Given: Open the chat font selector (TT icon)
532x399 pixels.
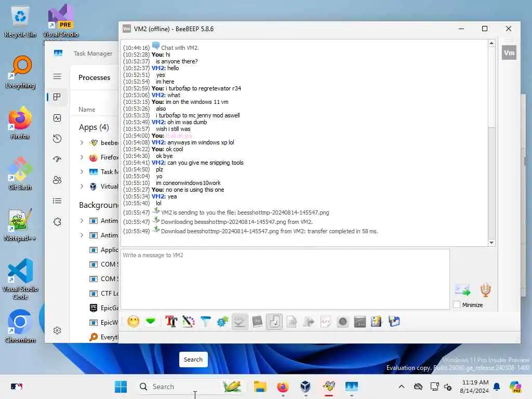Looking at the screenshot, I should (x=171, y=321).
